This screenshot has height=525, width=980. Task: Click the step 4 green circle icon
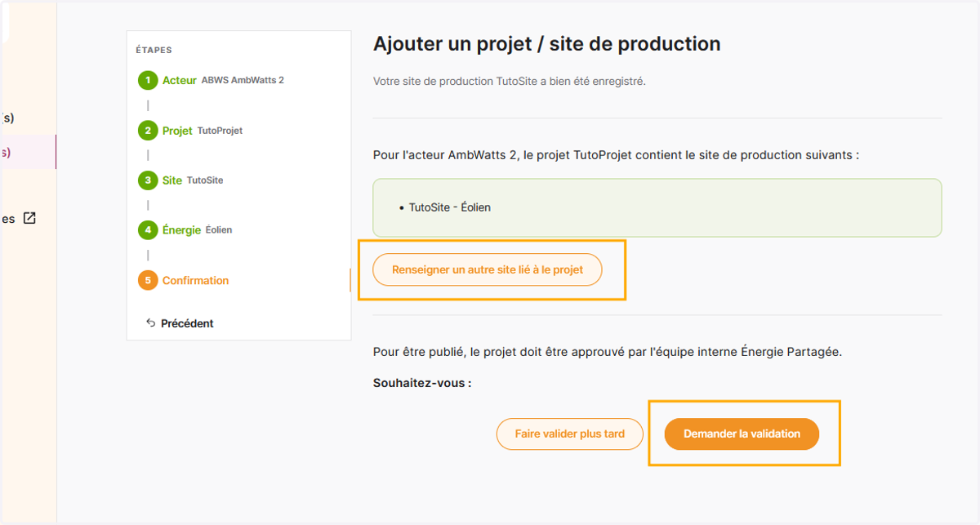[148, 230]
